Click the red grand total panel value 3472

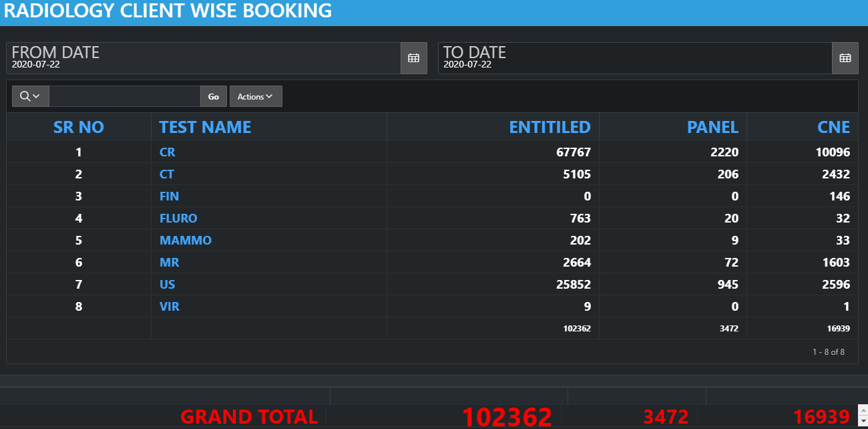pos(666,417)
